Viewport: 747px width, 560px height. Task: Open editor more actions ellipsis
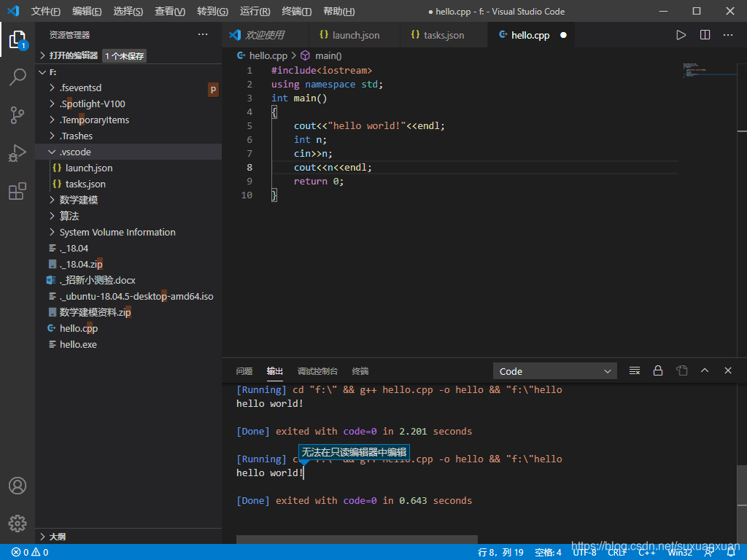tap(728, 35)
